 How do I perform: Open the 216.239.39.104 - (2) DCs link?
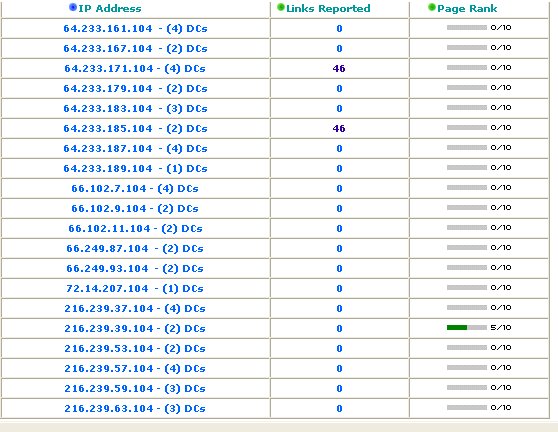click(135, 328)
